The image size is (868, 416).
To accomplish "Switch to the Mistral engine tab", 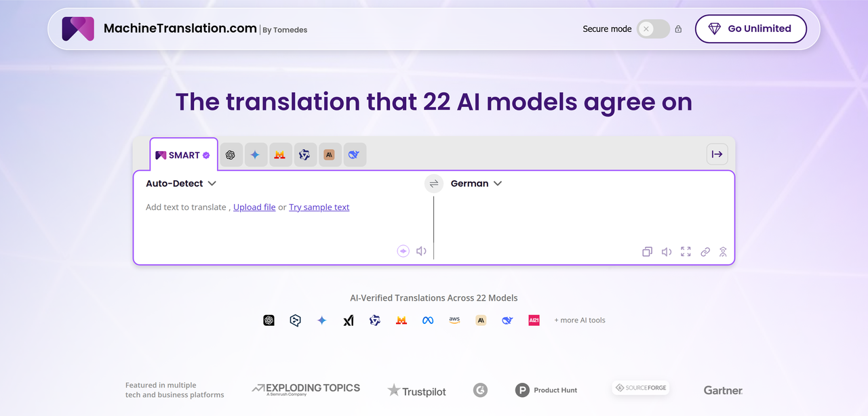I will (x=279, y=154).
